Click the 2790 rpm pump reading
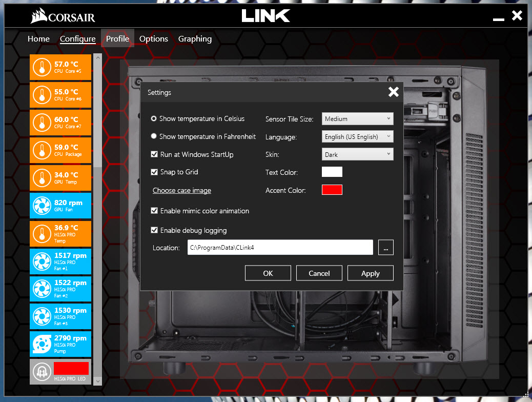The height and width of the screenshot is (402, 532). 70,338
